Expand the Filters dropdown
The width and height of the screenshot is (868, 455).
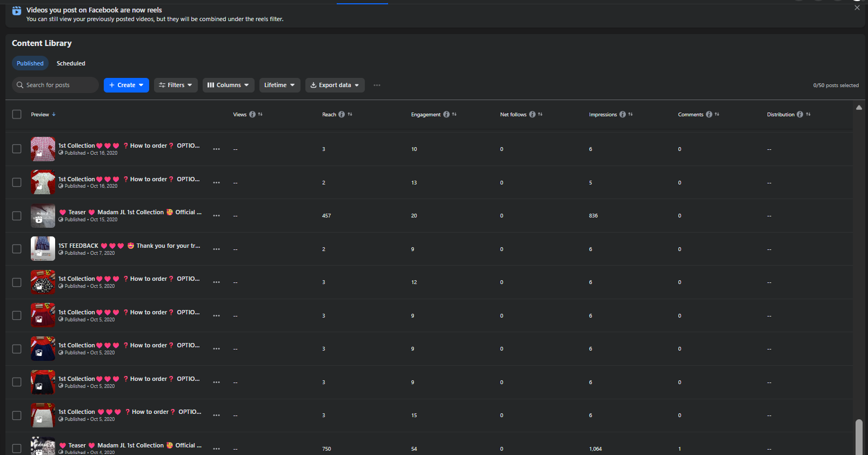(176, 85)
